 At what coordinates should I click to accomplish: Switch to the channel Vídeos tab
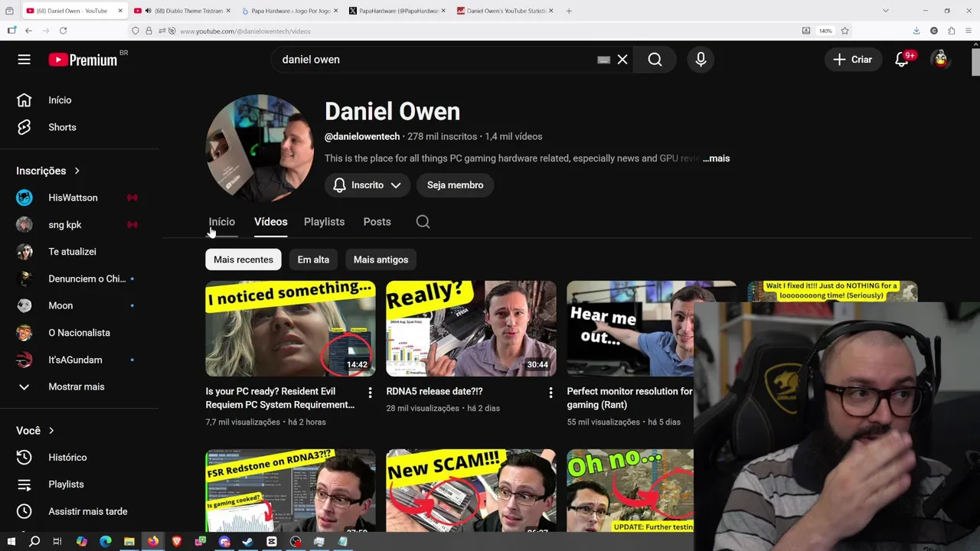271,222
